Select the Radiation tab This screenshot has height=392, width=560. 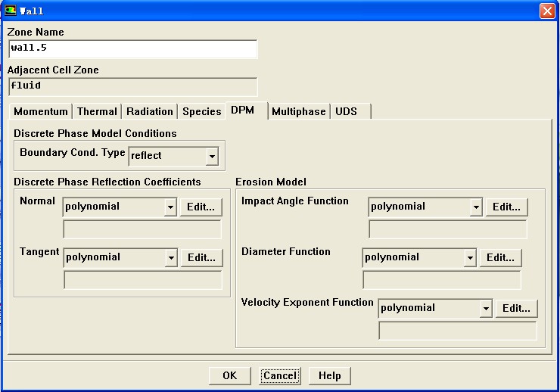(150, 111)
